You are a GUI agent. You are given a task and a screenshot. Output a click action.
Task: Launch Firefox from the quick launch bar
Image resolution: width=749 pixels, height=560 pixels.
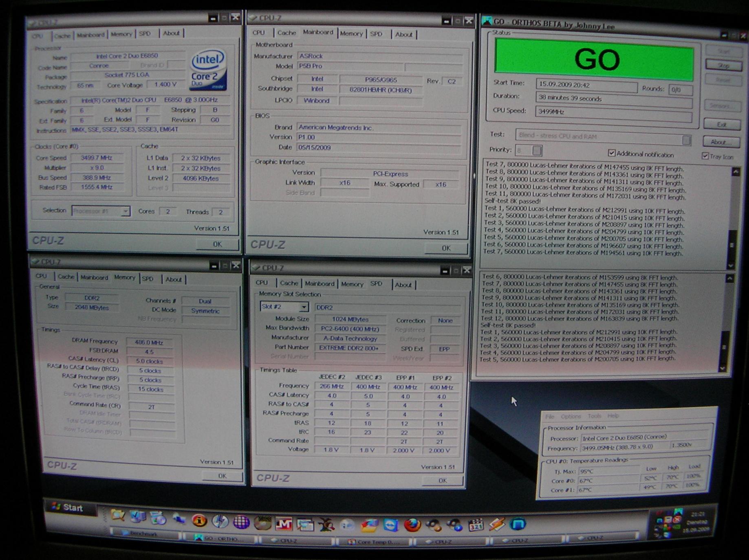pos(412,525)
